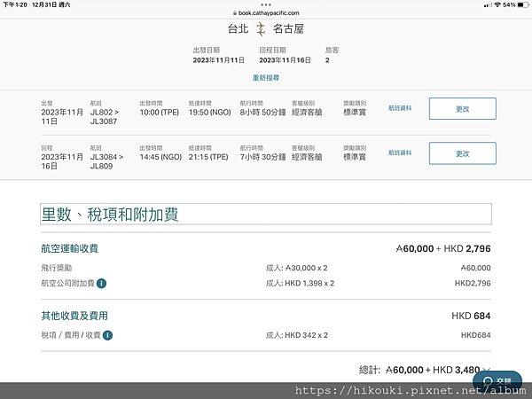This screenshot has width=532, height=399.
Task: Select the HKD 684 other charges amount
Action: (471, 316)
